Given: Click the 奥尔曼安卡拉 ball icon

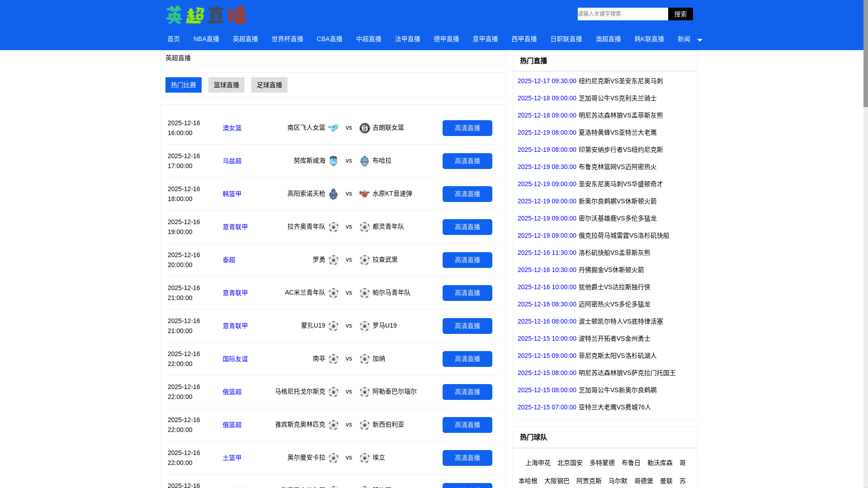Looking at the screenshot, I should (x=333, y=458).
